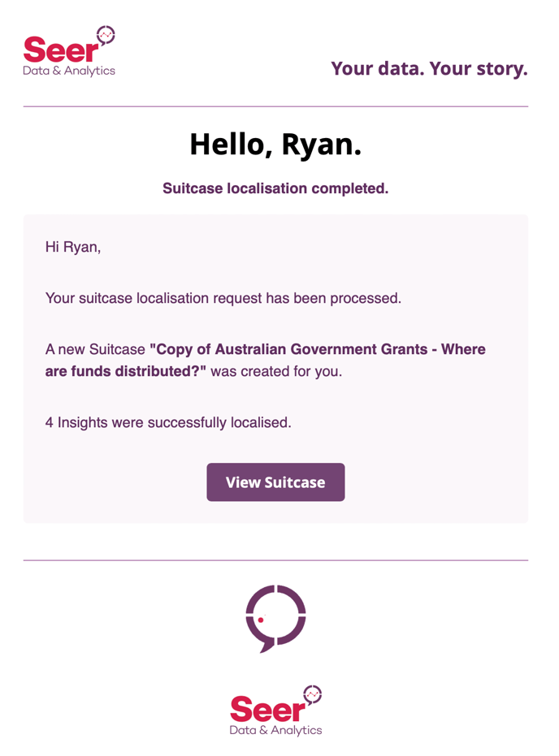Click the 'Hello, Ryan.' heading
The width and height of the screenshot is (559, 756).
[x=275, y=145]
